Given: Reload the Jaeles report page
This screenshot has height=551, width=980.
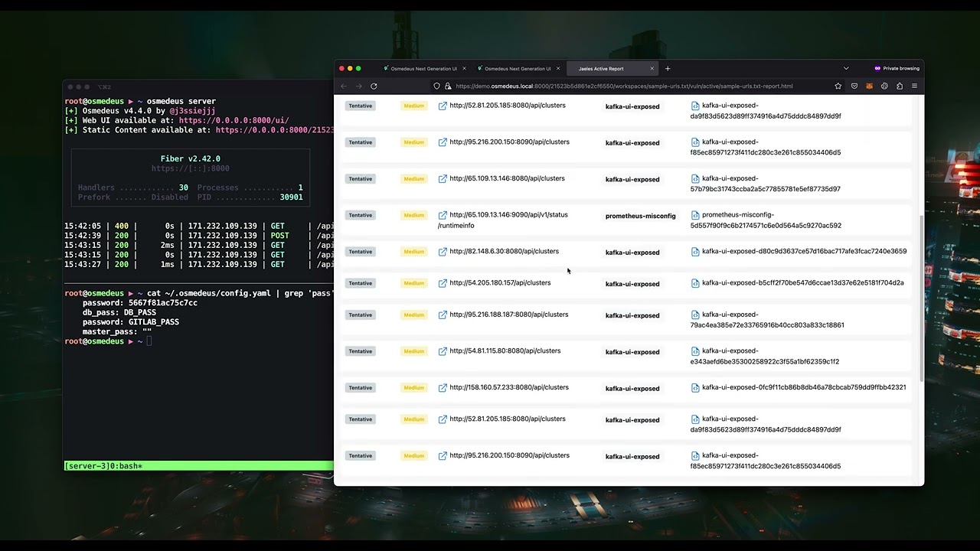Looking at the screenshot, I should point(374,86).
